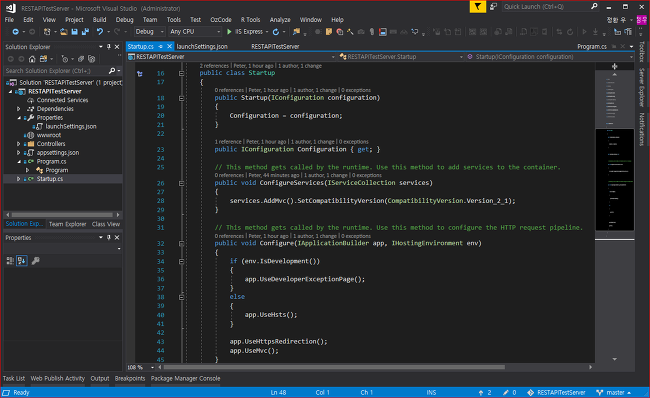Screen dimensions: 650x398
Task: Click the master branch indicator in status bar
Action: (614, 392)
